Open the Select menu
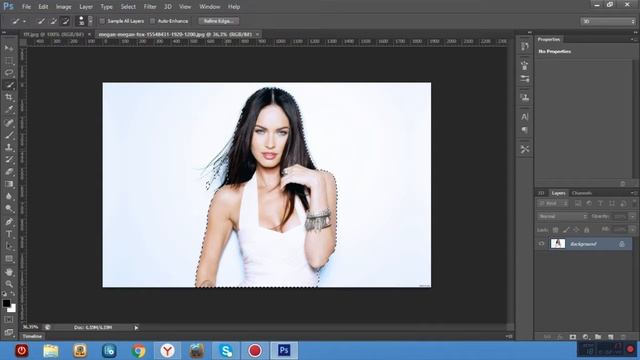This screenshot has width=640, height=360. point(128,7)
